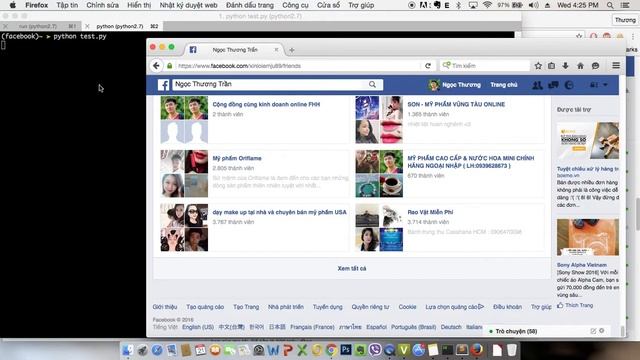
Task: Open Firefox icon in dock
Action: click(476, 350)
